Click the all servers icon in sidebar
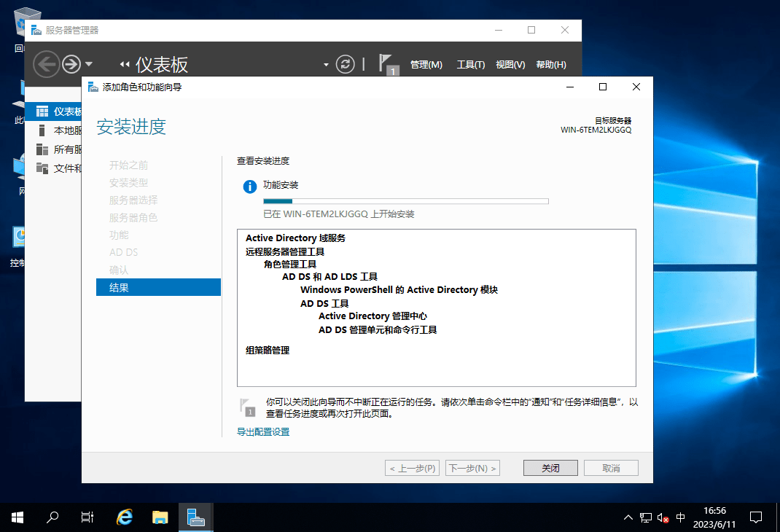Image resolution: width=780 pixels, height=532 pixels. click(42, 149)
